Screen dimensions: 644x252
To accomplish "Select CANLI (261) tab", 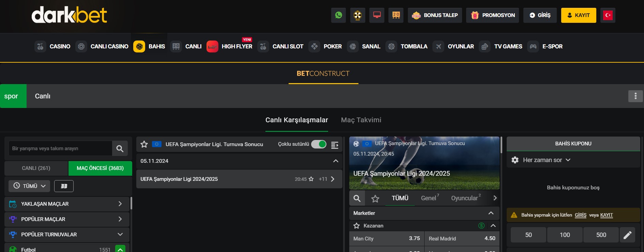I will coord(36,168).
